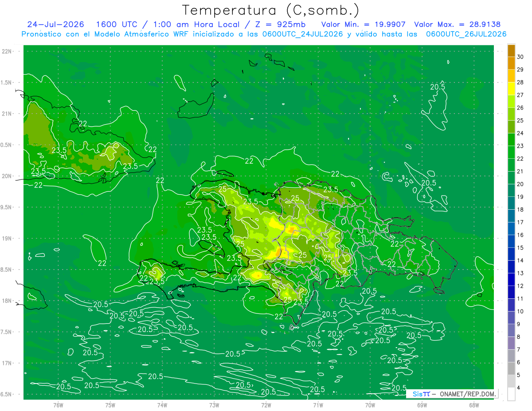
Task: Click the "76W" longitude axis label
Action: pyautogui.click(x=58, y=405)
